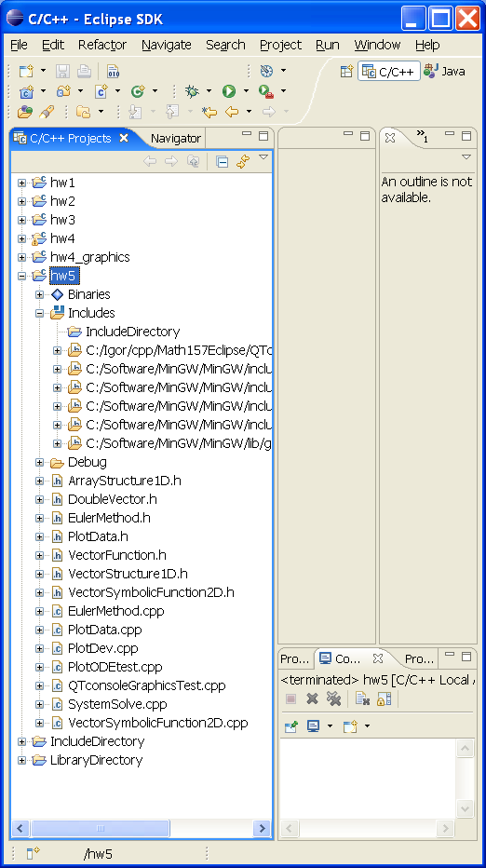Image resolution: width=486 pixels, height=868 pixels.
Task: Click the Clear Console icon
Action: pos(362,699)
